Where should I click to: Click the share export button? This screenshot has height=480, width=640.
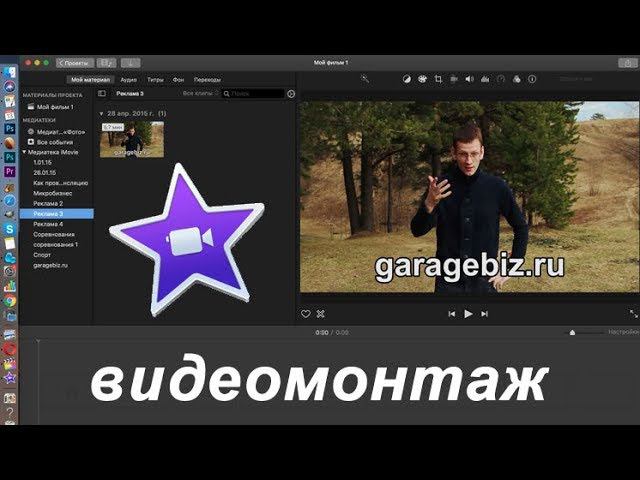[x=627, y=63]
